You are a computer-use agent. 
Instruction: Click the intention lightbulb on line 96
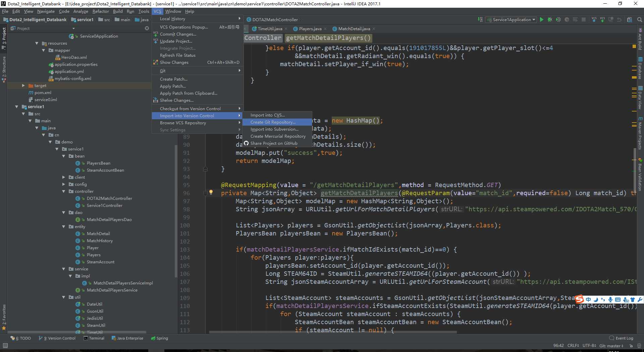[211, 192]
